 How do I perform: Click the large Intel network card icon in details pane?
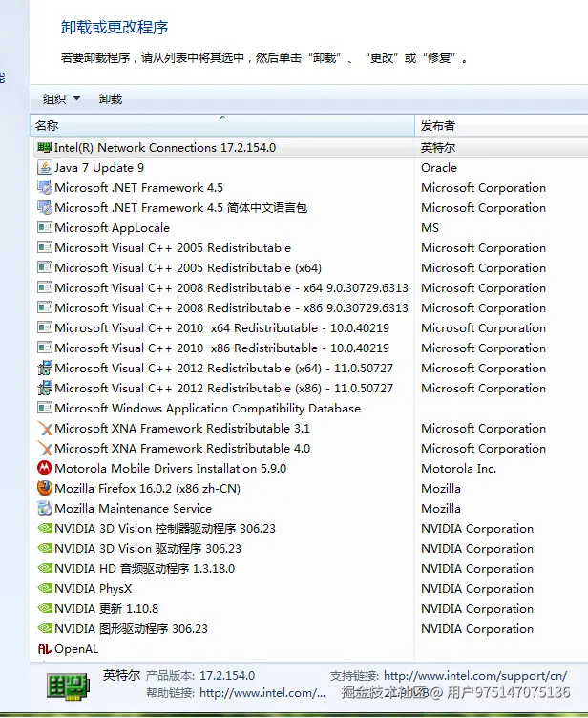click(68, 686)
